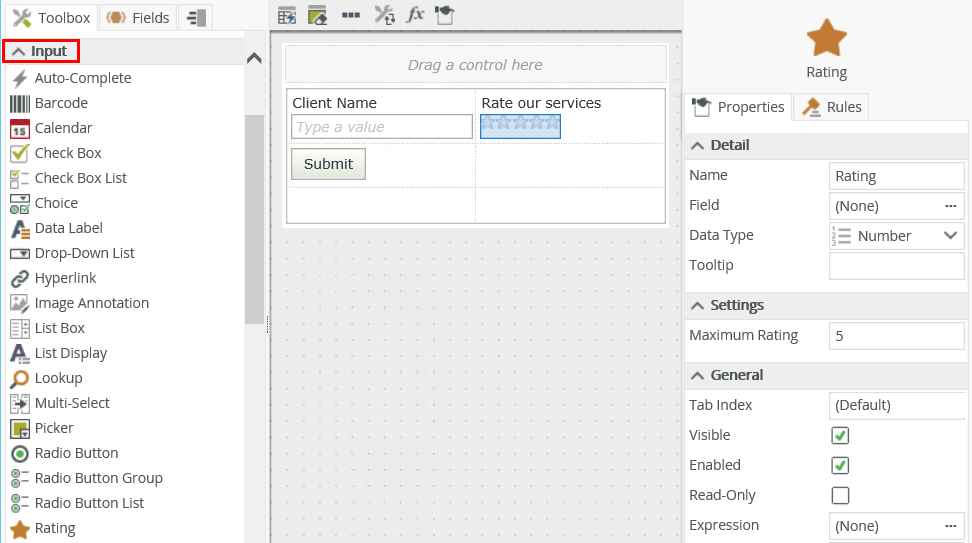Screen dimensions: 972x543
Task: Click the table with lightning bolt toolbar icon
Action: point(287,15)
